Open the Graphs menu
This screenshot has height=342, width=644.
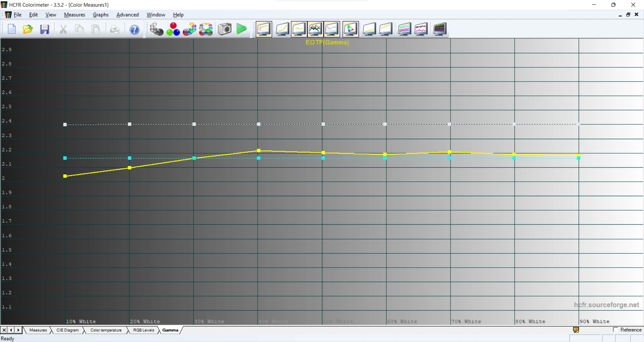[101, 15]
